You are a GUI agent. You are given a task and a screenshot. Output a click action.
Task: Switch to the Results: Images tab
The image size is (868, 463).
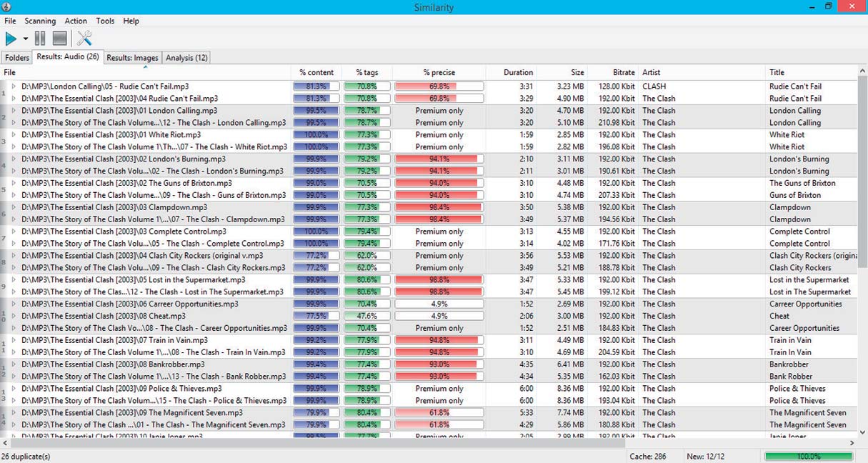[x=133, y=58]
